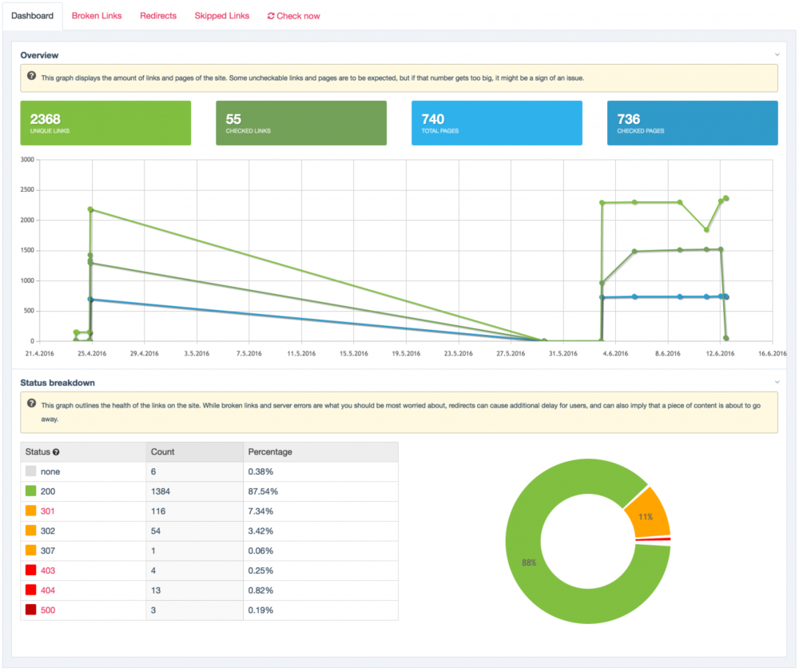Click the 404 status link

(50, 590)
